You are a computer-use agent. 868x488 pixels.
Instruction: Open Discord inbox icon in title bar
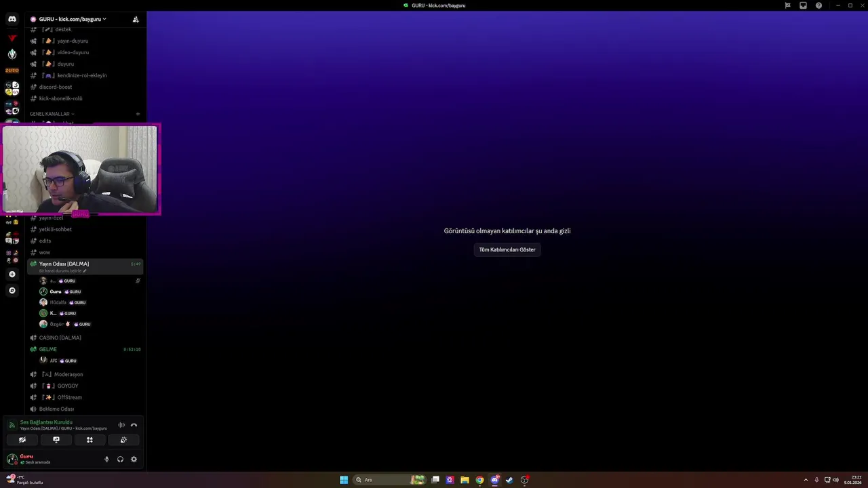tap(803, 5)
